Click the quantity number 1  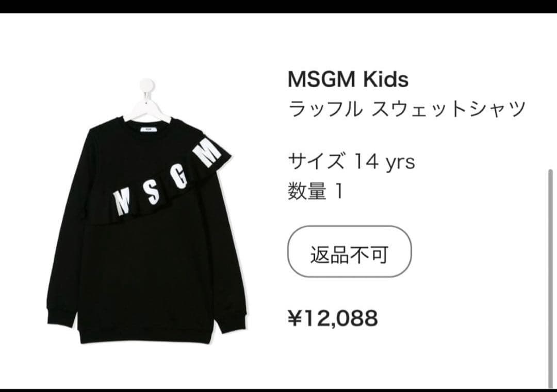click(x=339, y=191)
